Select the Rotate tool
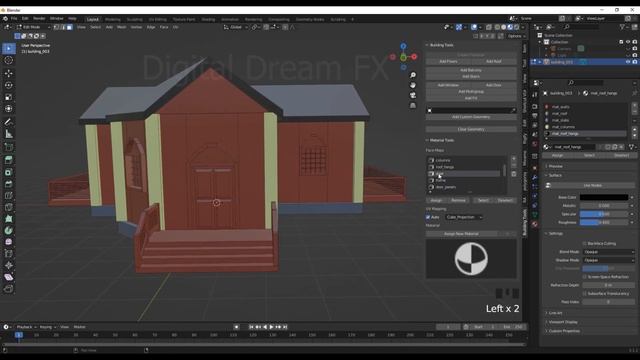The height and width of the screenshot is (360, 640). 9,85
